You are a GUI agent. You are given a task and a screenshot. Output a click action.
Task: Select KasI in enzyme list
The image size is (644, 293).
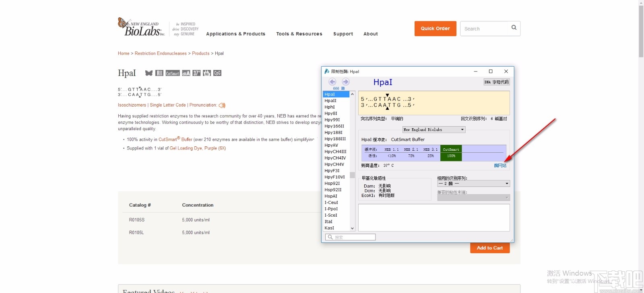336,228
